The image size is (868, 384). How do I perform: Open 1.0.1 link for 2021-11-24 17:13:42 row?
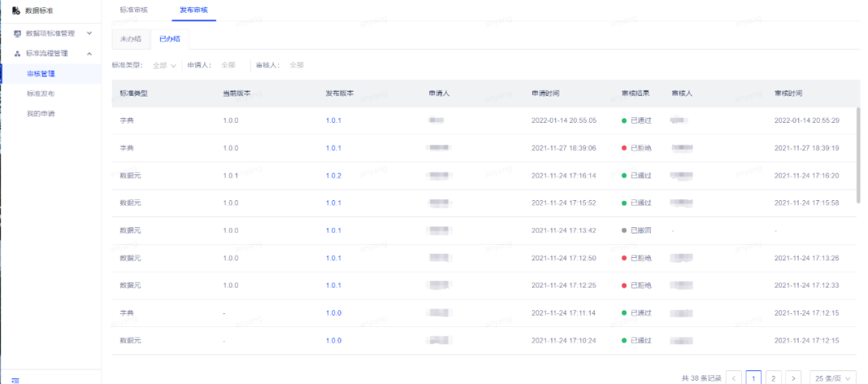[x=334, y=231]
